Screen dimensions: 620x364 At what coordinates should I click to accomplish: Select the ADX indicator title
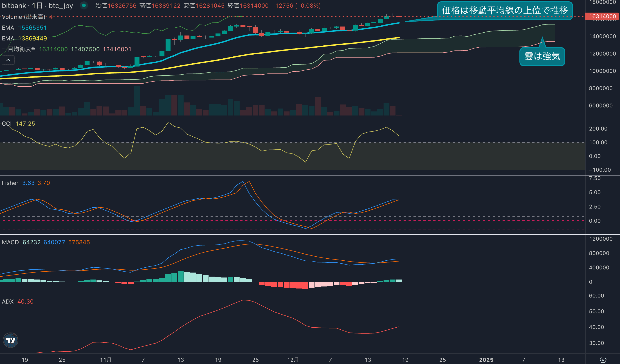8,301
